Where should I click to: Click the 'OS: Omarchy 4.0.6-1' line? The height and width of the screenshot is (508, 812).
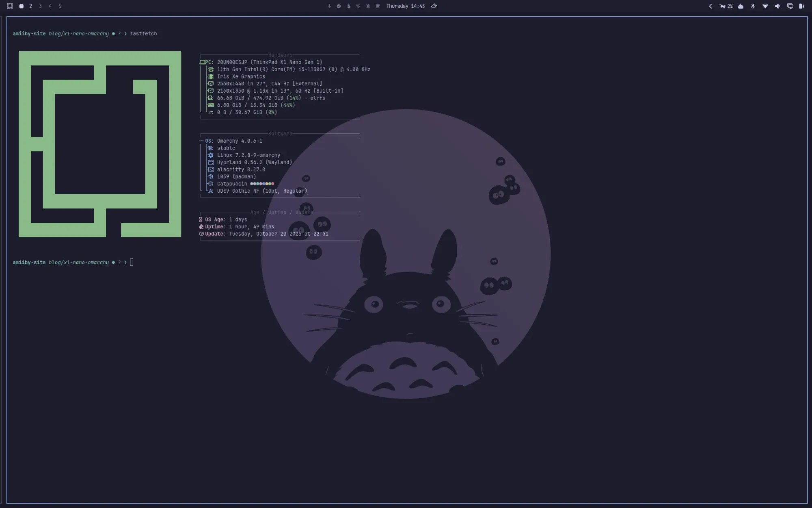coord(231,141)
